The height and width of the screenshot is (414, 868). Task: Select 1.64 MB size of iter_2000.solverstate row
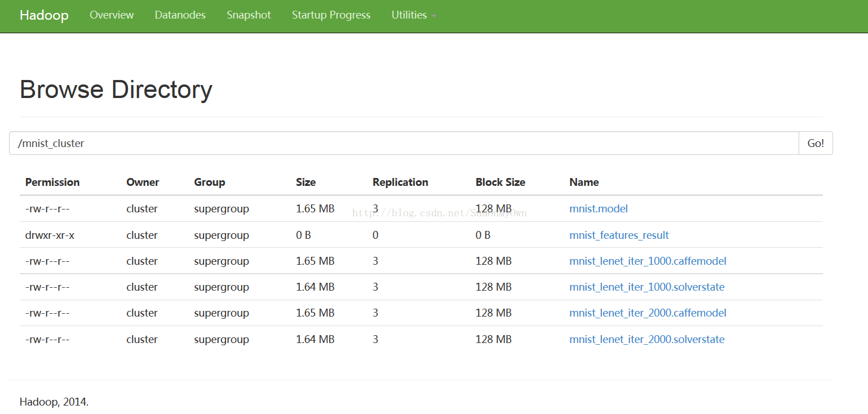tap(315, 339)
